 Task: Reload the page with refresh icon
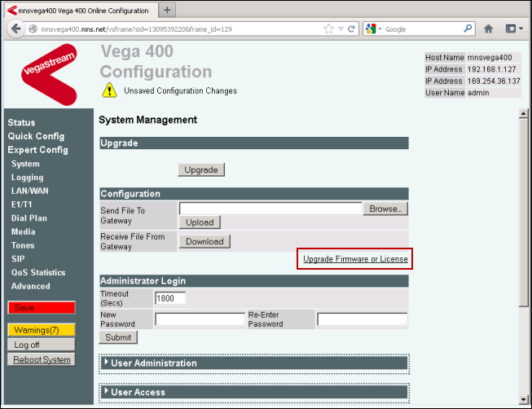tap(351, 29)
